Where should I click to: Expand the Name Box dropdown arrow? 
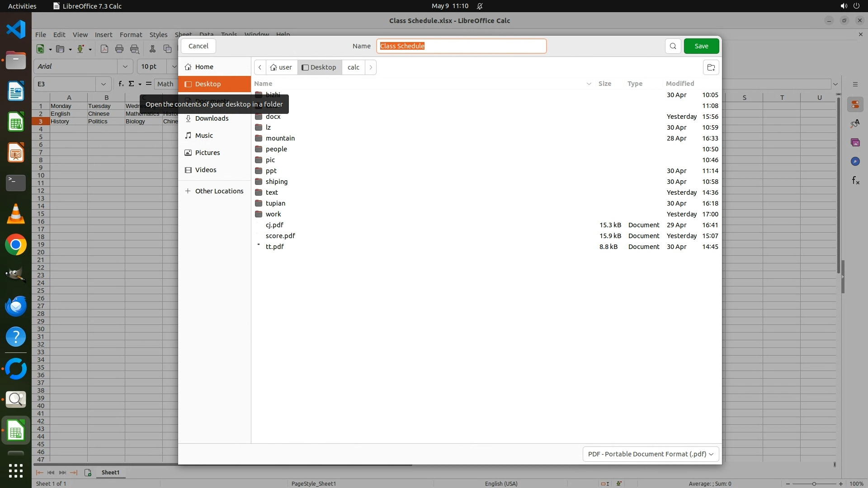104,84
